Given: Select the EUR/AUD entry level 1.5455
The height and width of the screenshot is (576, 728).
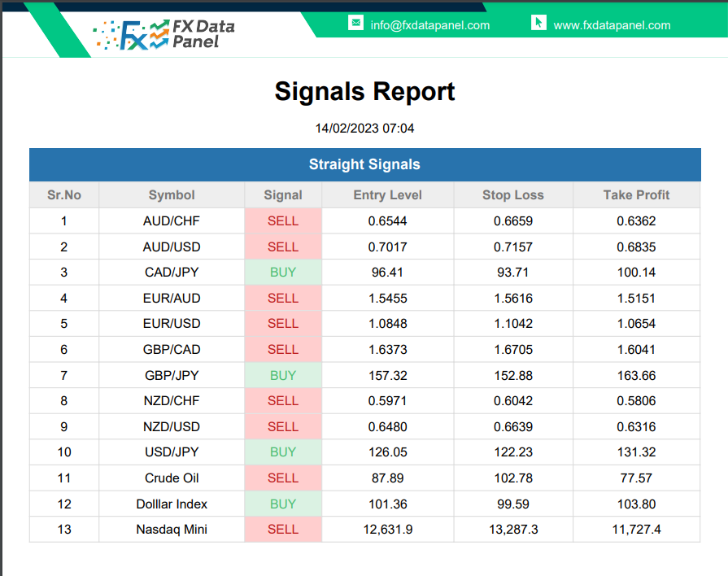Looking at the screenshot, I should [388, 299].
